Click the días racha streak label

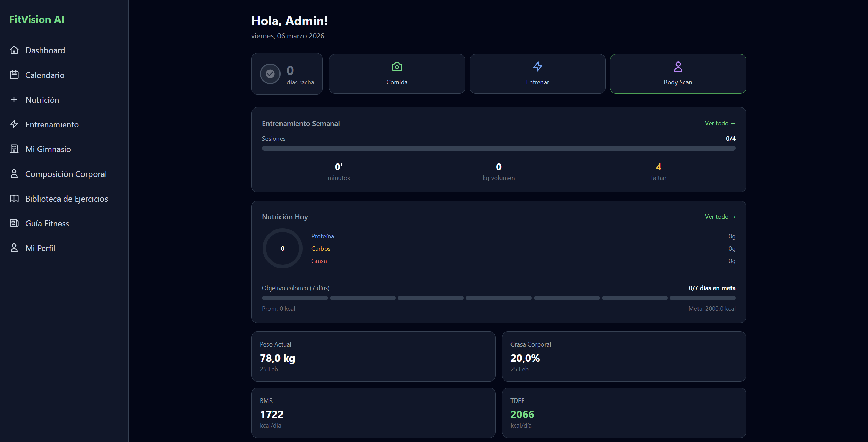click(x=300, y=82)
